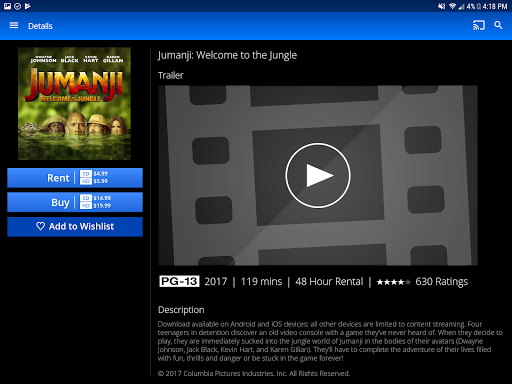Tap the Jumanji poster thumbnail
Image resolution: width=512 pixels, height=384 pixels.
tap(74, 104)
